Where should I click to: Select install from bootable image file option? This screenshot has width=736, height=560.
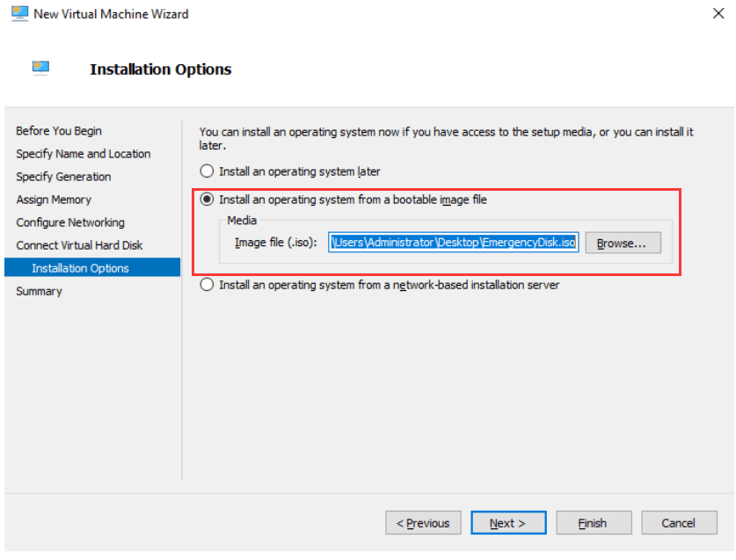pos(208,200)
